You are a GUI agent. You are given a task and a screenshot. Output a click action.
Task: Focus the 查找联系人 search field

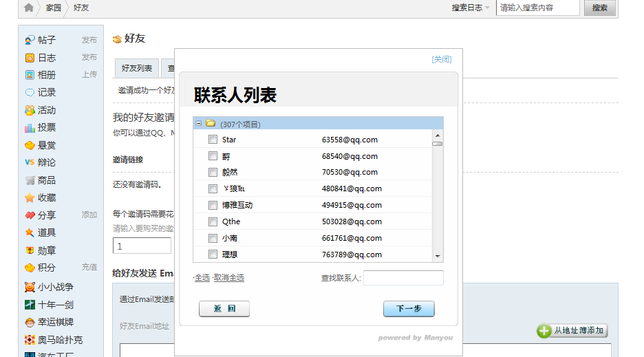click(403, 278)
